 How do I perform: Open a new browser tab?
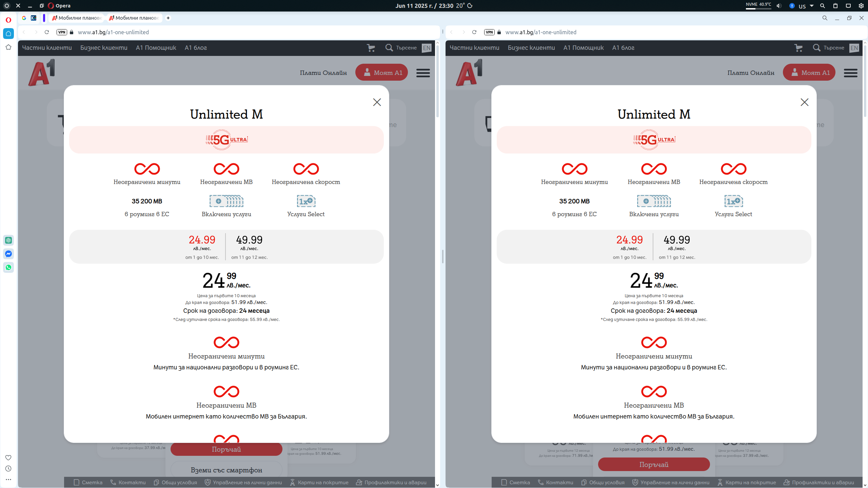pos(168,18)
